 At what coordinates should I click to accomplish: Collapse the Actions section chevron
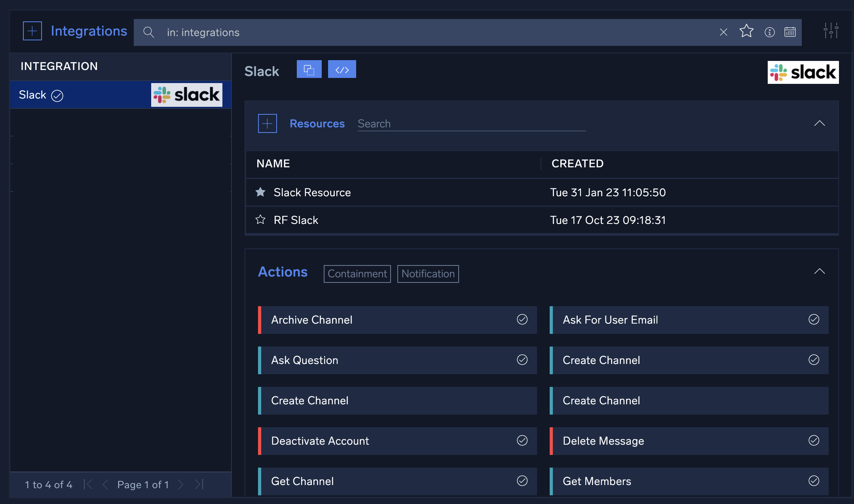(819, 271)
